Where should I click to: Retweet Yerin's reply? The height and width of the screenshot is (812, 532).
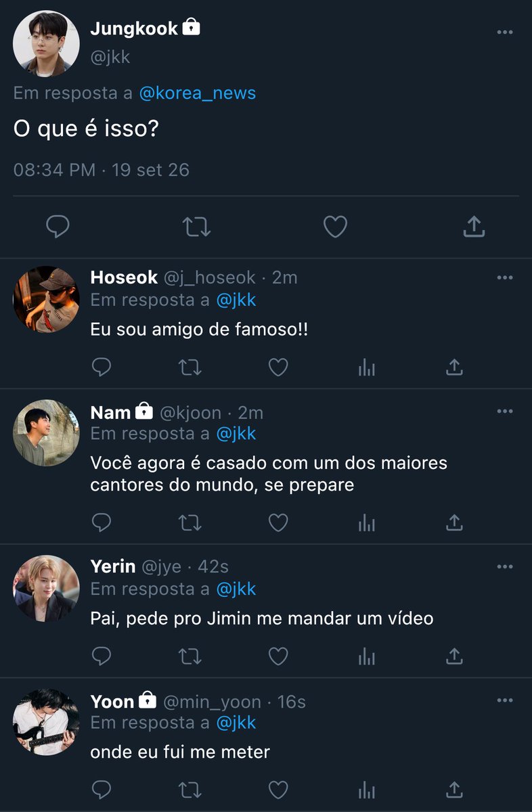[190, 656]
